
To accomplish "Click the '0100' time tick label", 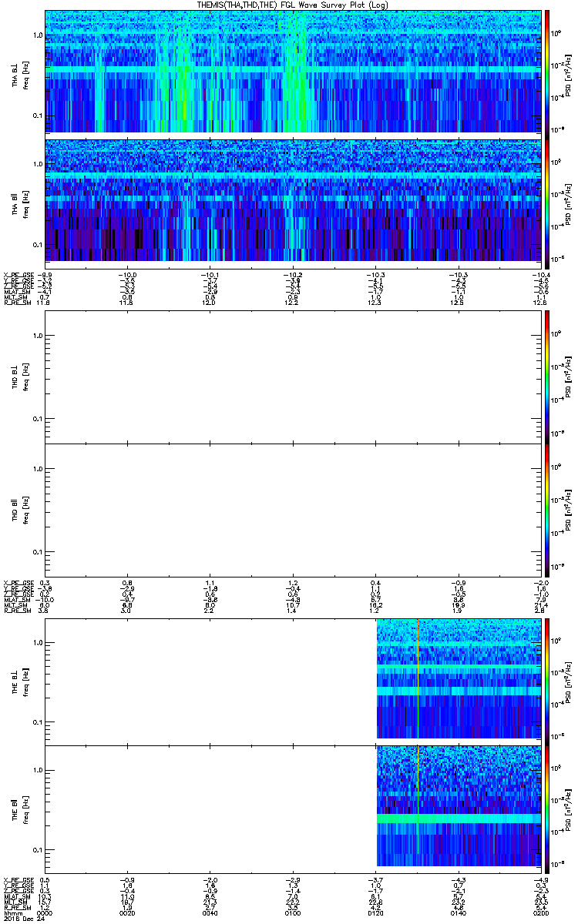I will [293, 912].
